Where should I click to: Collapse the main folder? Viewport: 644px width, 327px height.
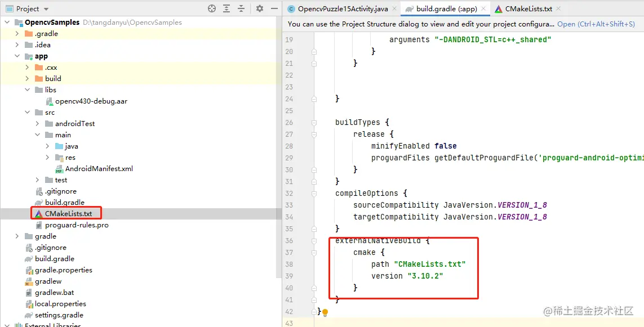[x=37, y=135]
